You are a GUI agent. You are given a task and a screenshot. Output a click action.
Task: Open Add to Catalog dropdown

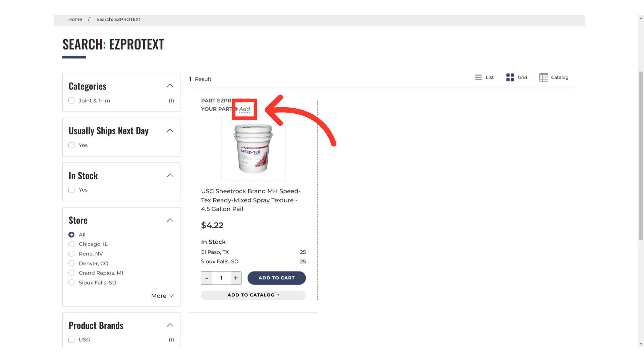pos(253,295)
